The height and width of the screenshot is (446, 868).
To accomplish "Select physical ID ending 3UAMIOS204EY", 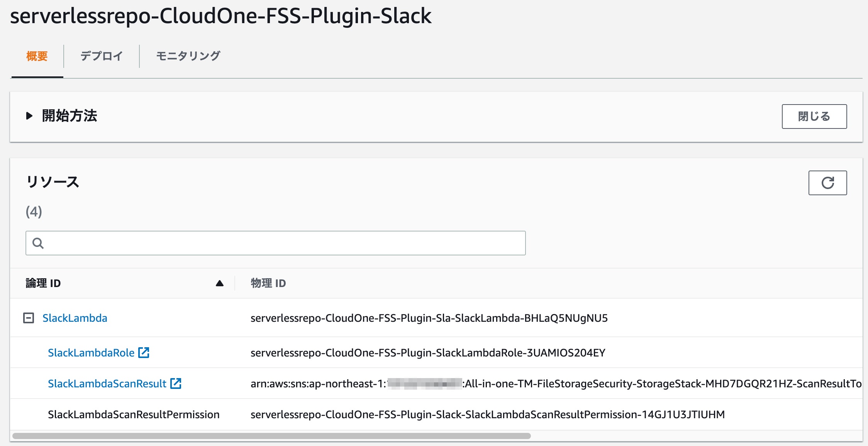I will [x=428, y=353].
